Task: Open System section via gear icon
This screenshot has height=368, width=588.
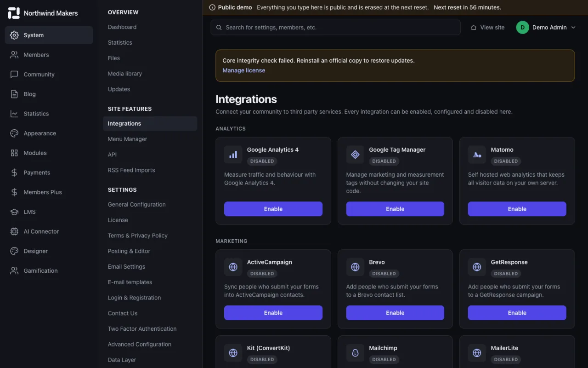Action: (14, 35)
